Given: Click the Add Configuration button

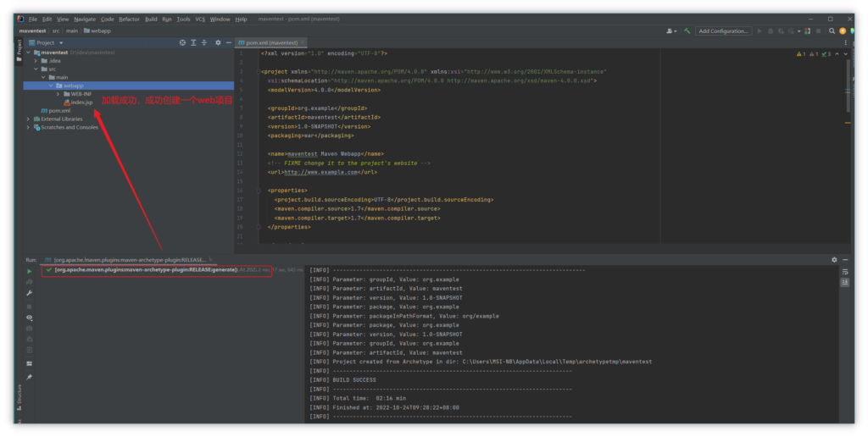Looking at the screenshot, I should coord(724,31).
